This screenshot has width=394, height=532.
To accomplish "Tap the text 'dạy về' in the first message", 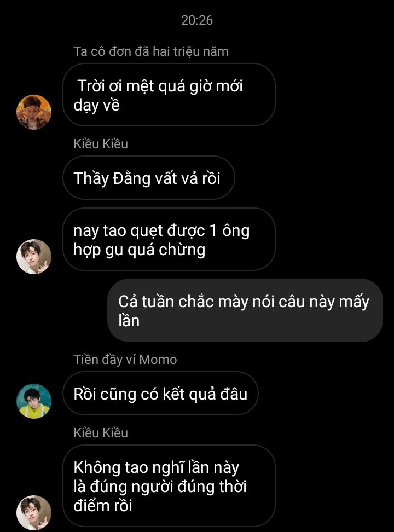I will tap(97, 106).
